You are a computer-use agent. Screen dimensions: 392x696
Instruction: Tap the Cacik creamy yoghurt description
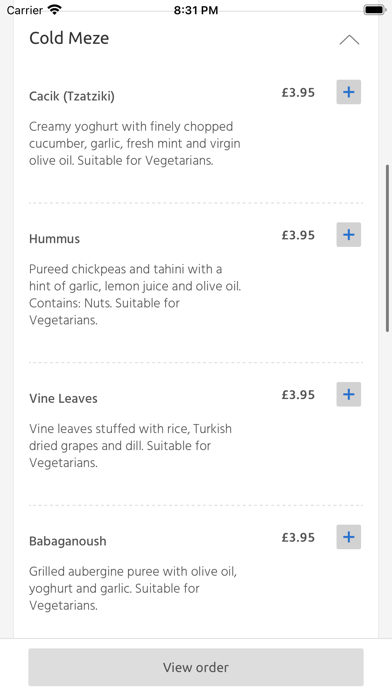(135, 143)
